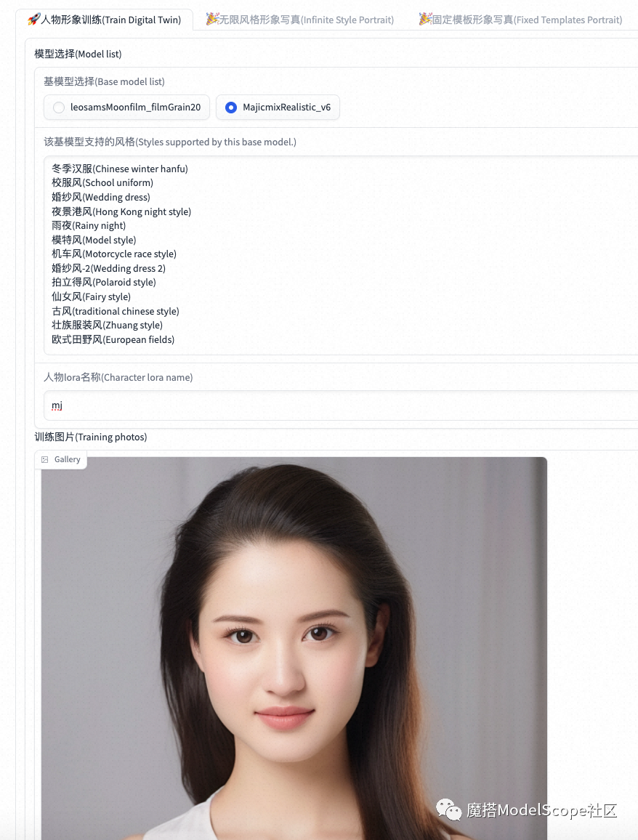This screenshot has height=840, width=638.
Task: Click the Motorcycle race style entry
Action: tap(114, 254)
